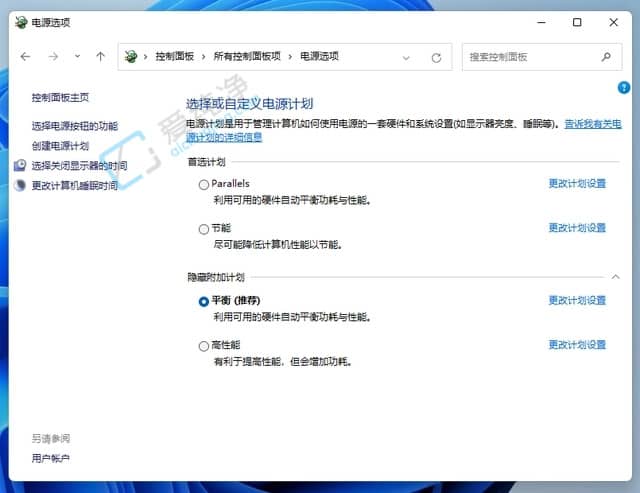Viewport: 640px width, 493px height.
Task: Open 控制面板 breadcrumb segment
Action: click(x=175, y=56)
